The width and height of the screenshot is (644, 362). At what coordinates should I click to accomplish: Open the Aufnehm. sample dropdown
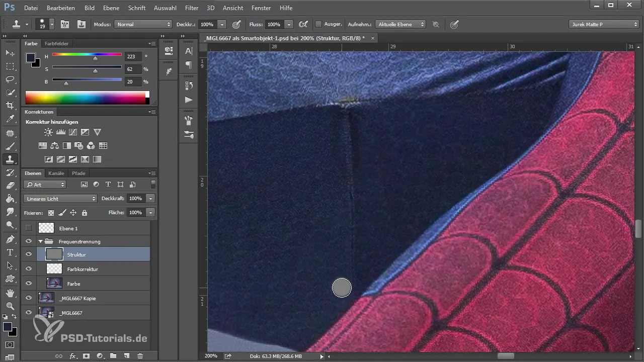tap(400, 24)
